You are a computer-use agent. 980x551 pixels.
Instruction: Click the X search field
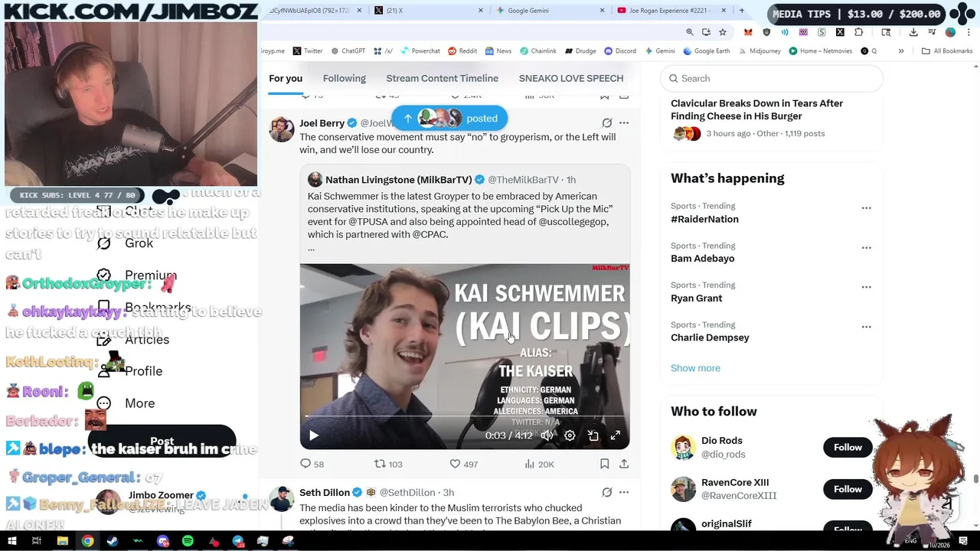pos(772,78)
